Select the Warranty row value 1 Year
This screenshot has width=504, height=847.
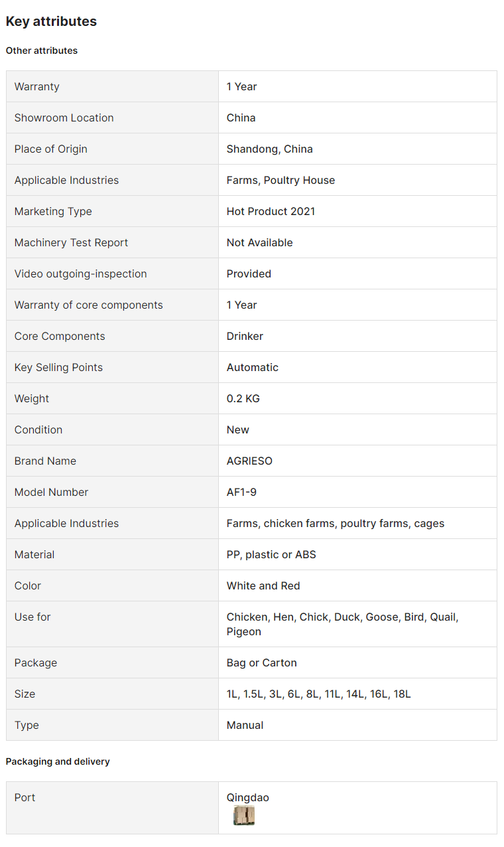coord(241,86)
